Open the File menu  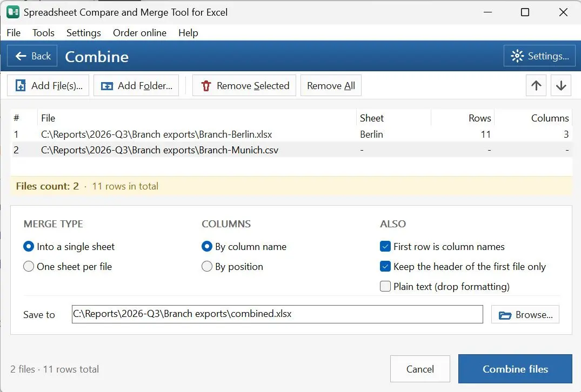[x=14, y=33]
